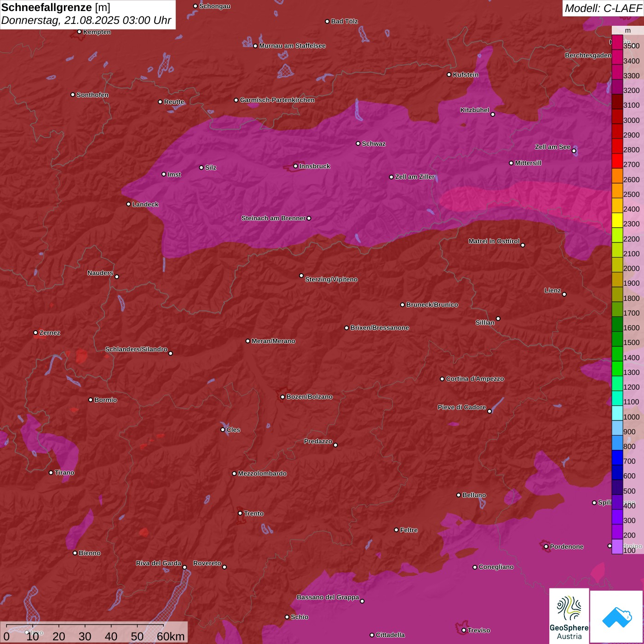
Task: Click the 2000 legend value
Action: (x=631, y=269)
